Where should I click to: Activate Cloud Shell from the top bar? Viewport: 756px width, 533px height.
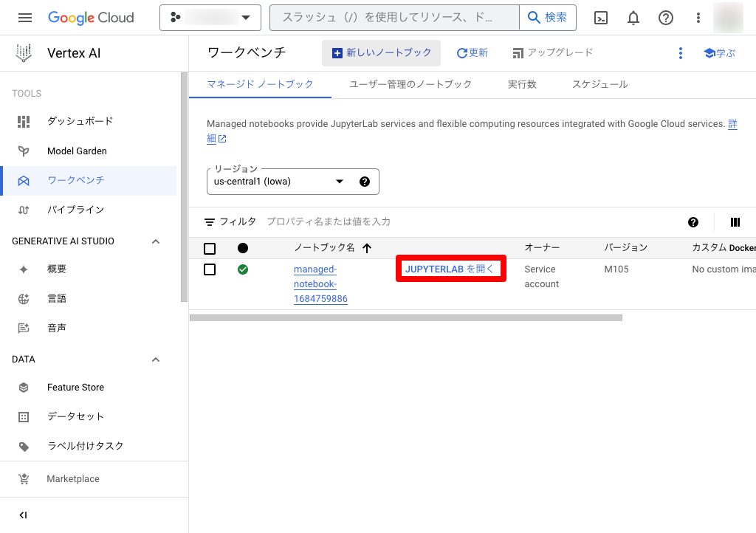[600, 17]
